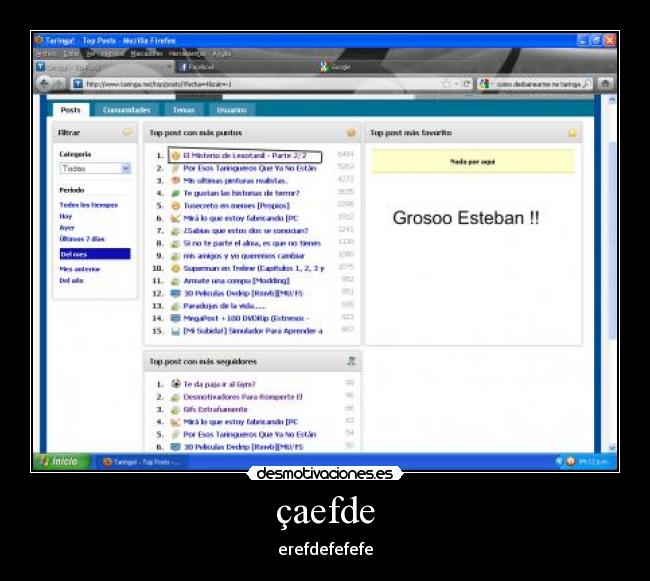
Task: Open post '¿Sabías que estos dos se conocían?'
Action: click(x=245, y=231)
